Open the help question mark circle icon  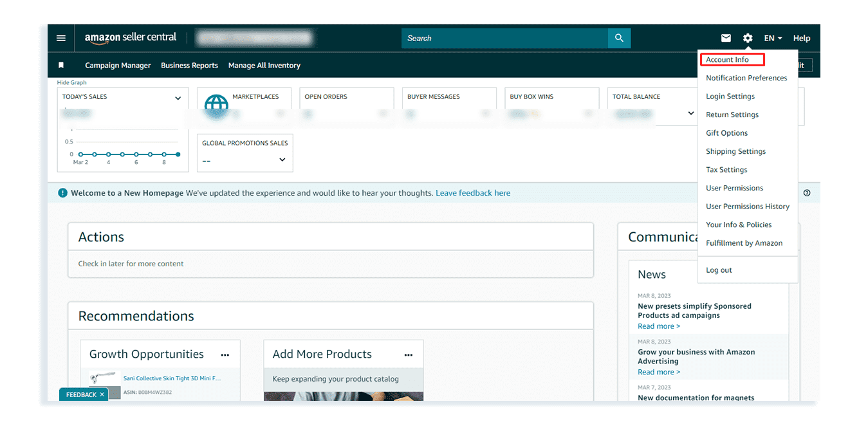807,192
